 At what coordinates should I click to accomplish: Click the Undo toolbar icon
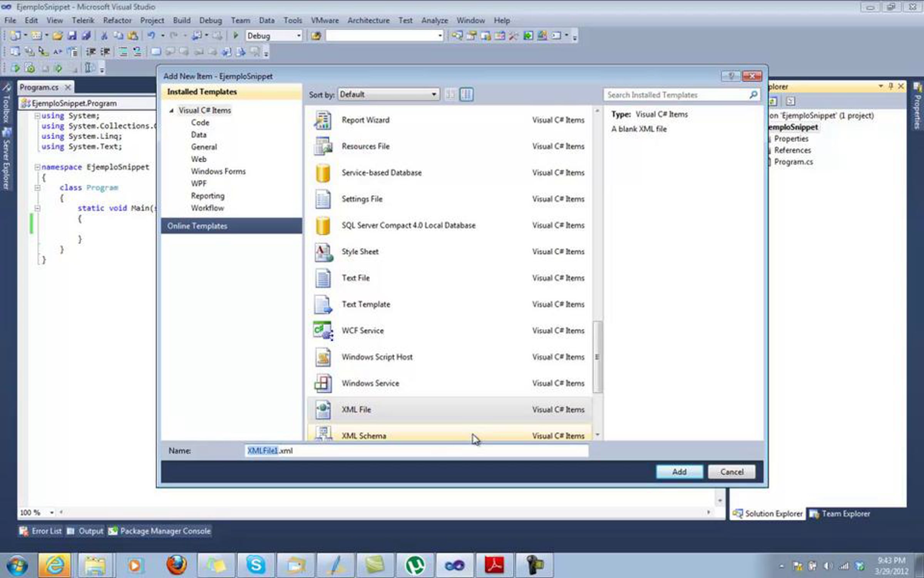tap(151, 35)
